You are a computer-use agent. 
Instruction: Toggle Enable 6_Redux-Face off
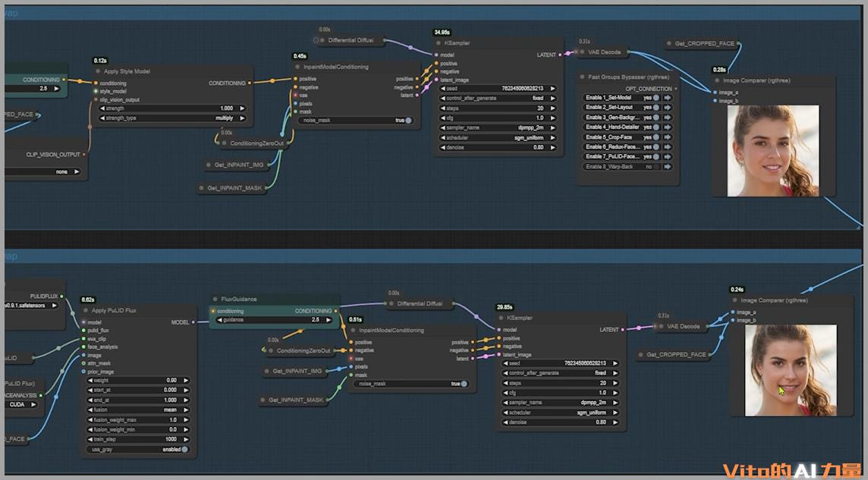coord(656,147)
